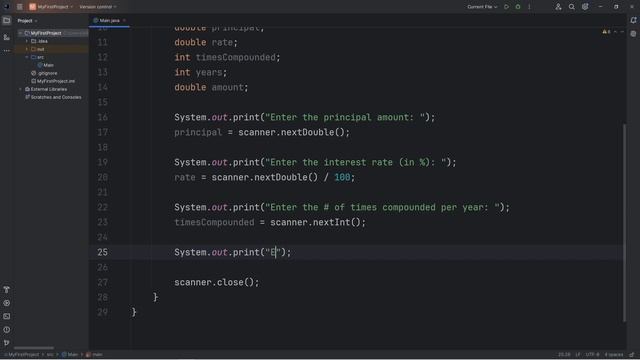This screenshot has height=360, width=640.
Task: Open Search Everywhere magnifier
Action: click(571, 7)
